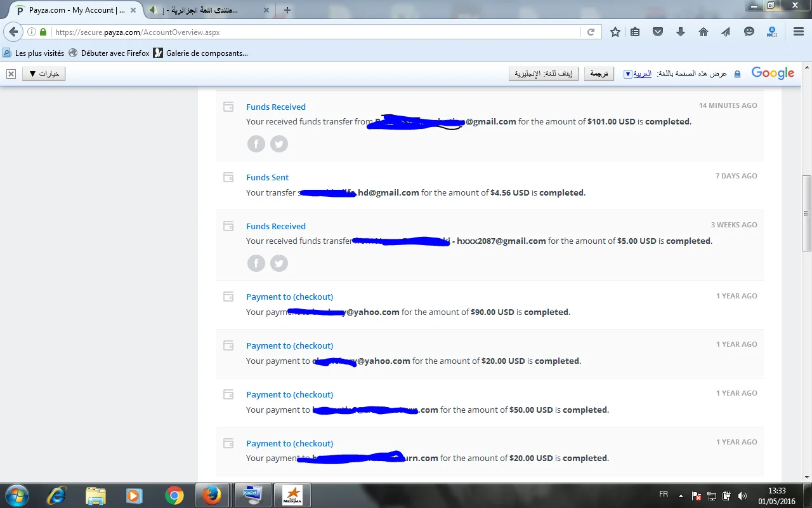Go to the Firefox Home page icon
This screenshot has width=812, height=508.
pos(704,32)
